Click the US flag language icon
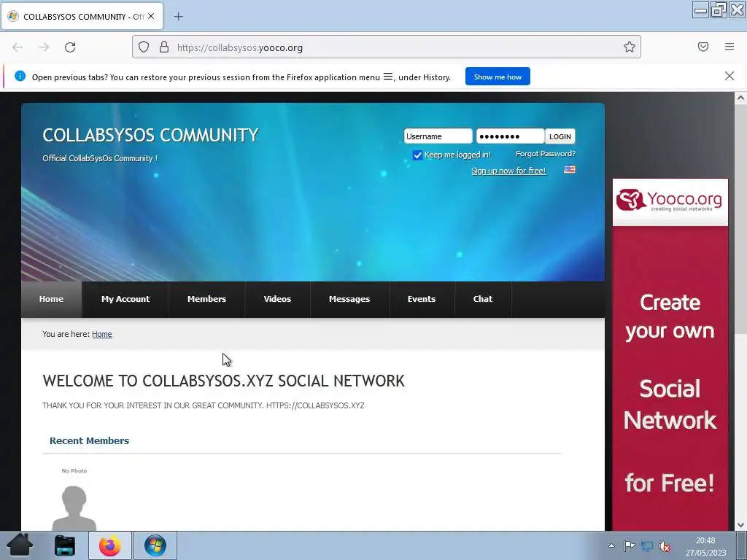The image size is (747, 560). (x=570, y=169)
